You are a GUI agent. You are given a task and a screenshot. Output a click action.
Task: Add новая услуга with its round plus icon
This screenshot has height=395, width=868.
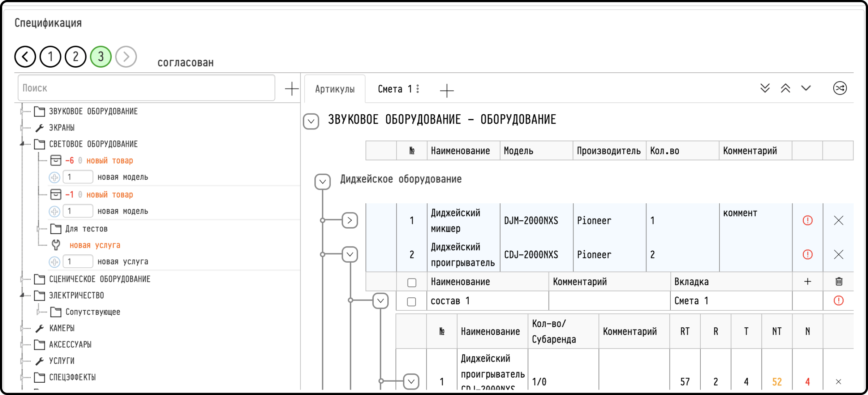pyautogui.click(x=54, y=262)
